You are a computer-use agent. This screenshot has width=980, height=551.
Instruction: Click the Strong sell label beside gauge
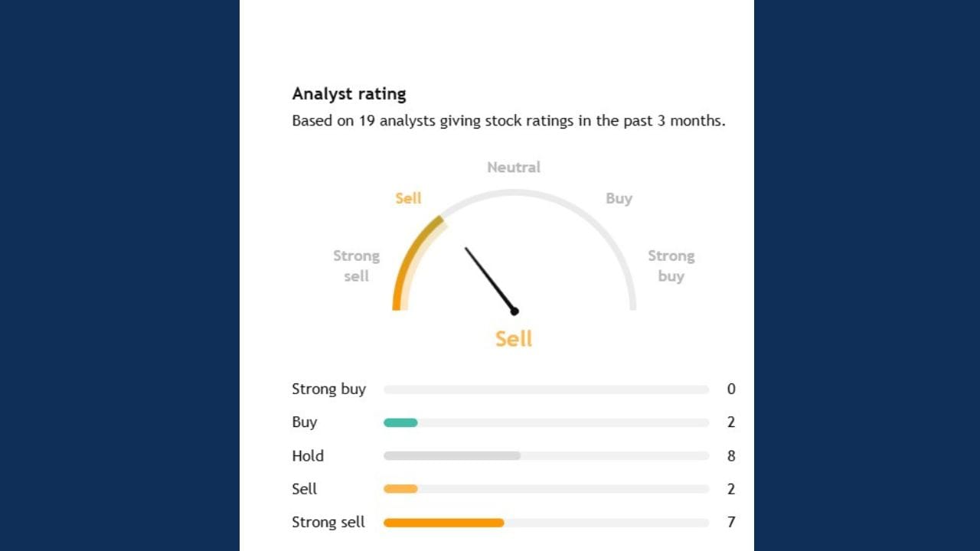[x=356, y=266]
